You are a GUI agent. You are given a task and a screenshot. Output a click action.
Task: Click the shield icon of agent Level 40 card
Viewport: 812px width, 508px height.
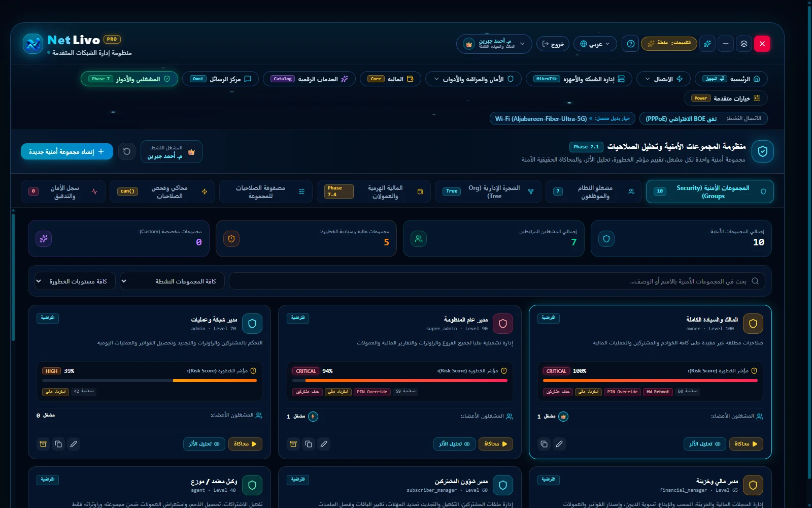(252, 485)
